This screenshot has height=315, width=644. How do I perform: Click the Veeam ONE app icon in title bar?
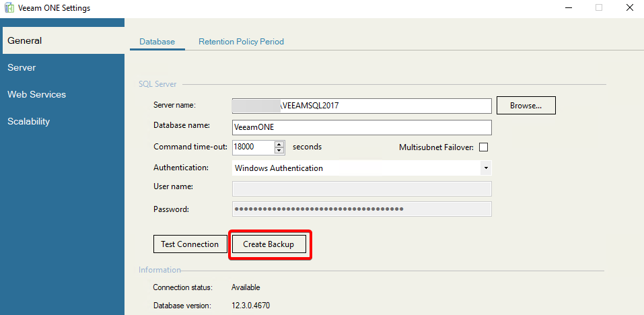pos(10,8)
